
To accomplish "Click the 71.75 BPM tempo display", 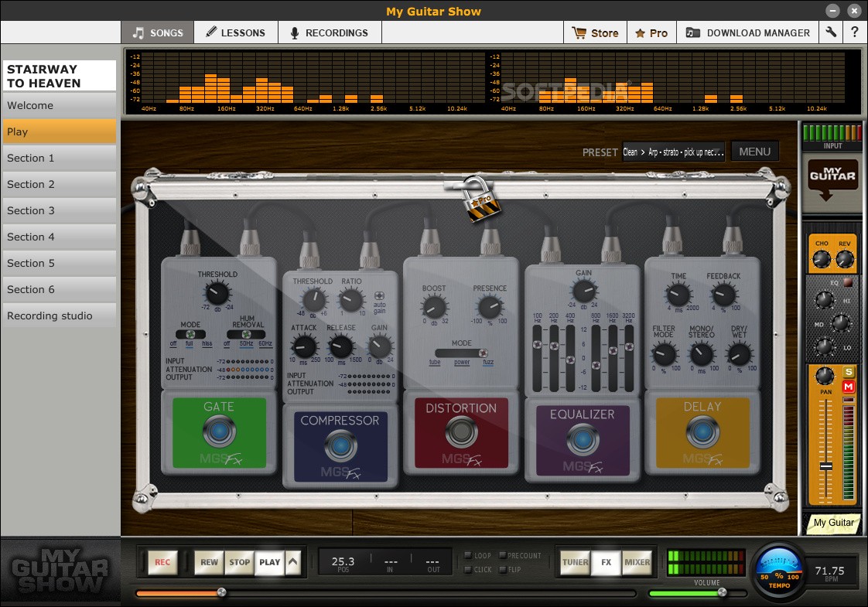I will 830,573.
